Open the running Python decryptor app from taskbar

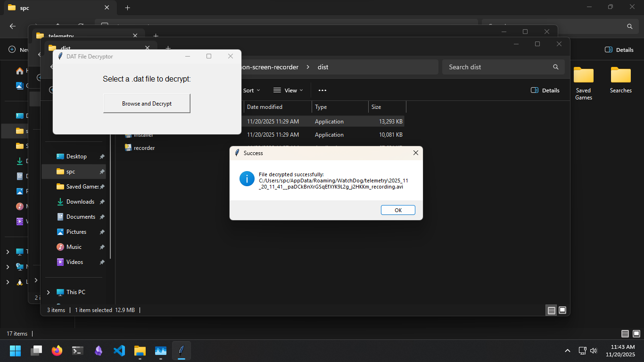tap(182, 351)
